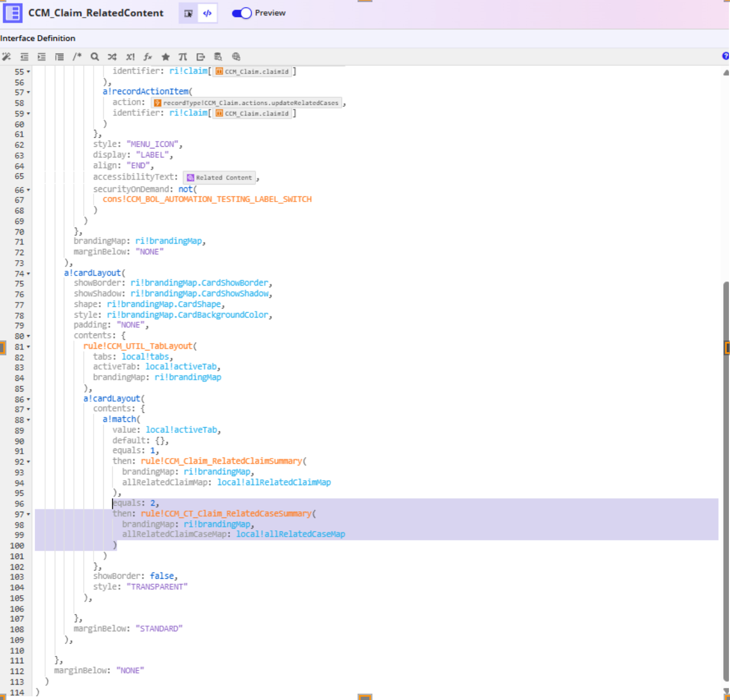Click the "STANDARD" marginBelow value
Image resolution: width=730 pixels, height=700 pixels.
[159, 629]
